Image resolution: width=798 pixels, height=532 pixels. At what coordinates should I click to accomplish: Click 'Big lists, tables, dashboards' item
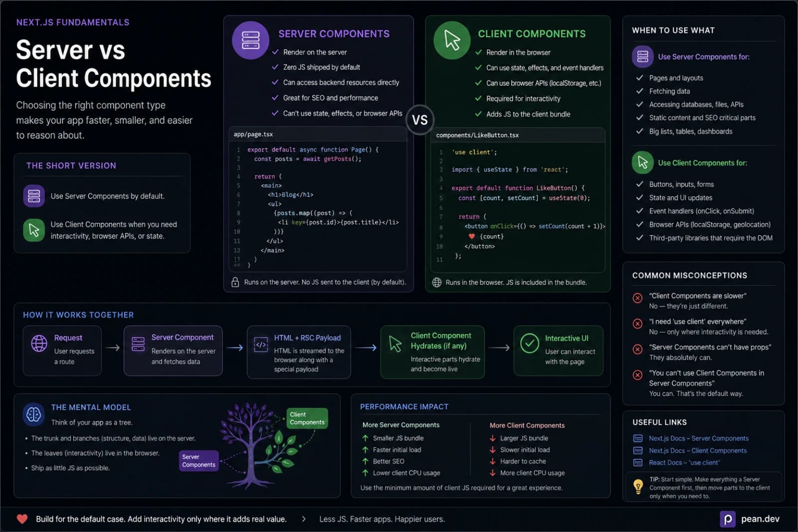[691, 132]
